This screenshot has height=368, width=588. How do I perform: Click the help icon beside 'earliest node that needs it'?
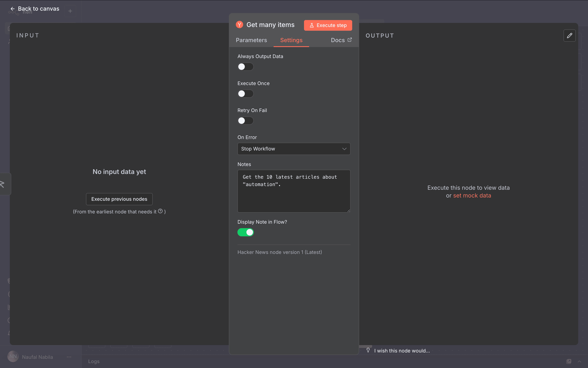click(160, 211)
